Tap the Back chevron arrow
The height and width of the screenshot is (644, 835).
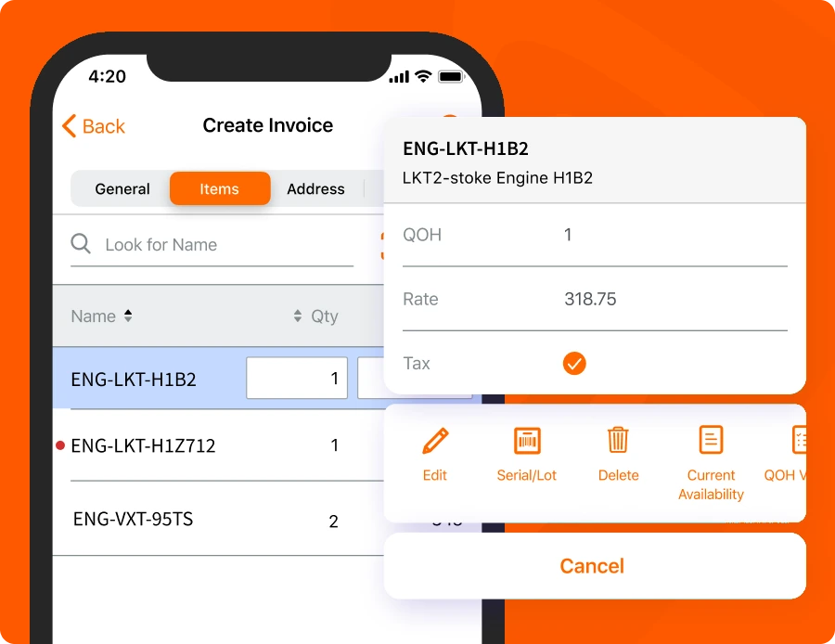tap(70, 126)
